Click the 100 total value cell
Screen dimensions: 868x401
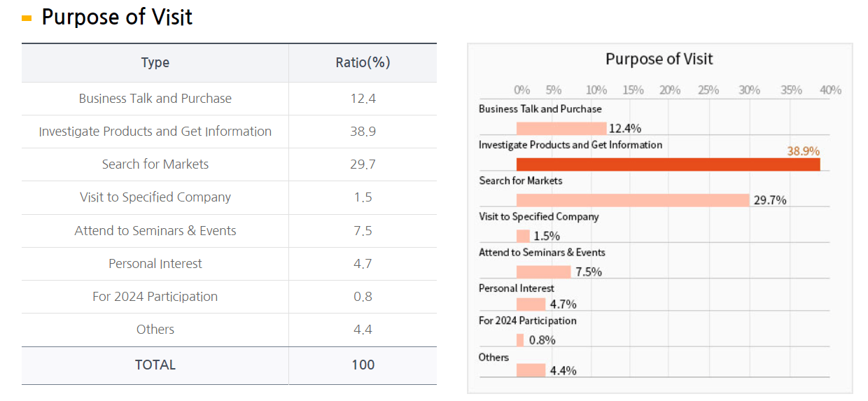point(363,365)
